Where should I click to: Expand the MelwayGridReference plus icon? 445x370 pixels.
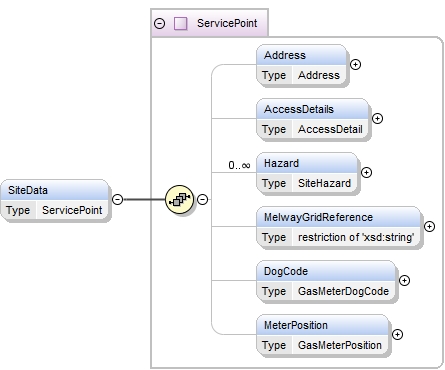(x=429, y=226)
